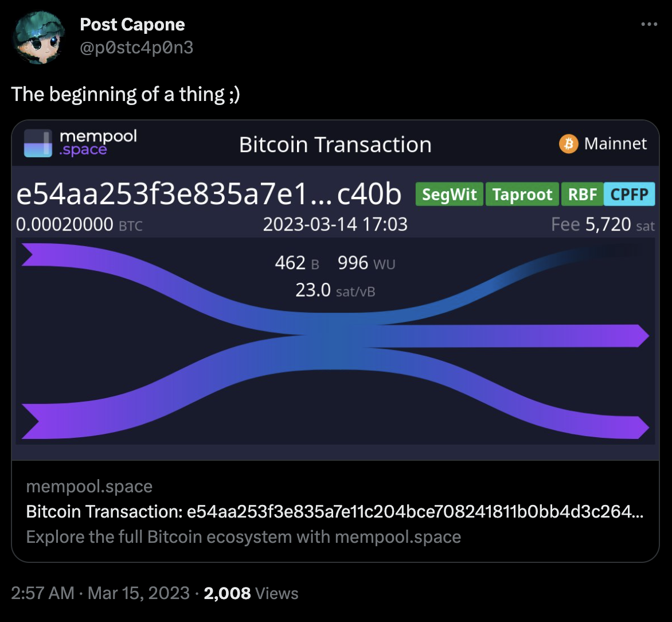Click the transaction timestamp 2023-03-14 17:03
Viewport: 672px width, 622px height.
336,224
